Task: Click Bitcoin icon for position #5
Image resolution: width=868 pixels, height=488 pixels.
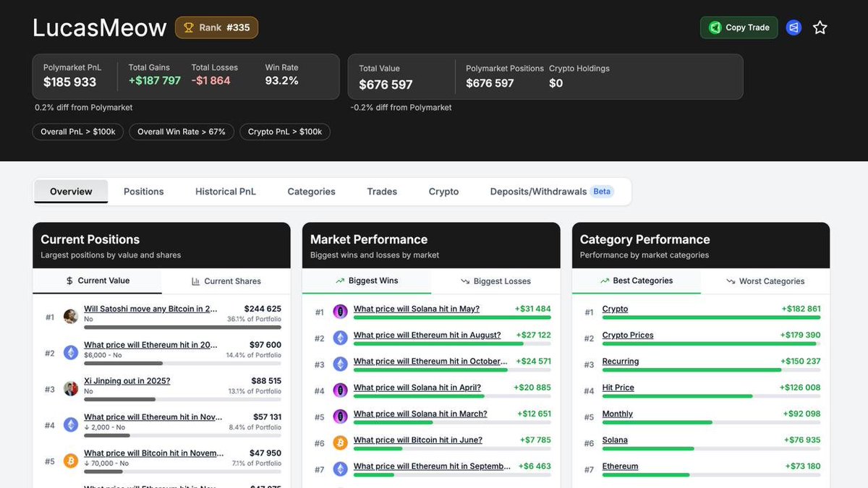Action: pos(71,461)
